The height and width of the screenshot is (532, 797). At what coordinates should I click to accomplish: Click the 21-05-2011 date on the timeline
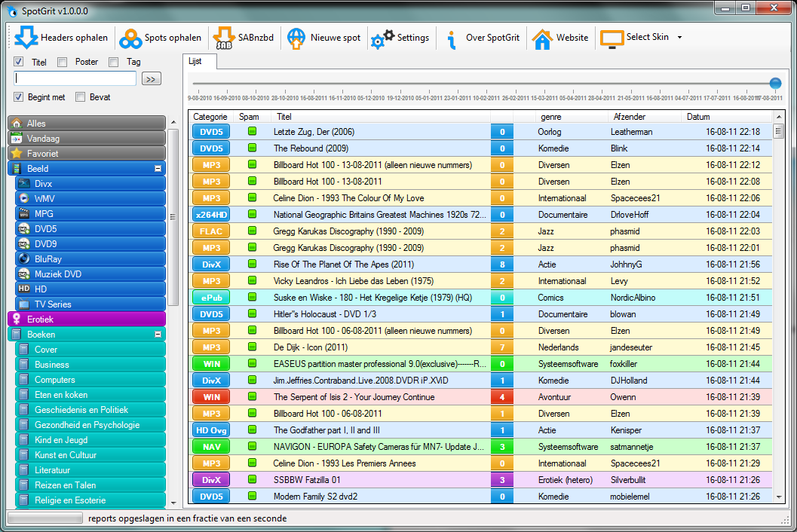coord(631,98)
